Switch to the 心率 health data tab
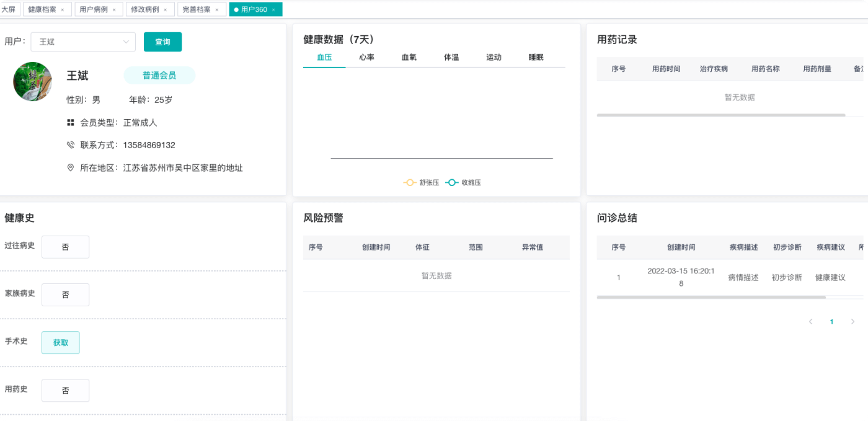The image size is (868, 421). tap(366, 58)
